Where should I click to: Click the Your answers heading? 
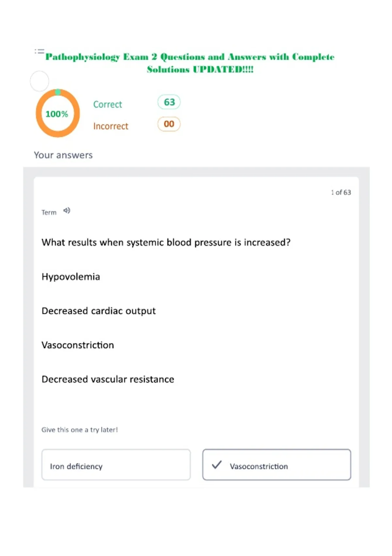(63, 155)
